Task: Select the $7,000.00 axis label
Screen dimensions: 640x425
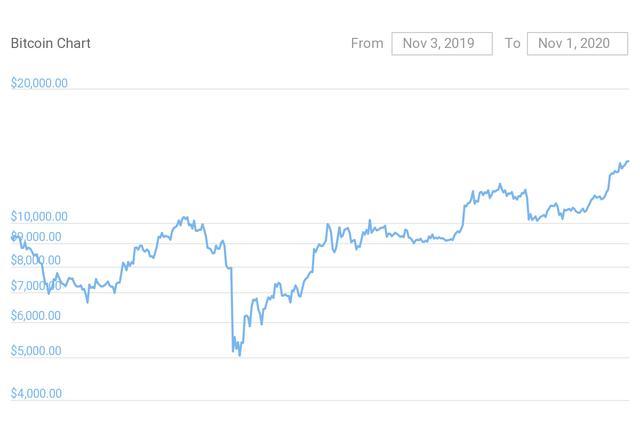Action: pos(36,286)
